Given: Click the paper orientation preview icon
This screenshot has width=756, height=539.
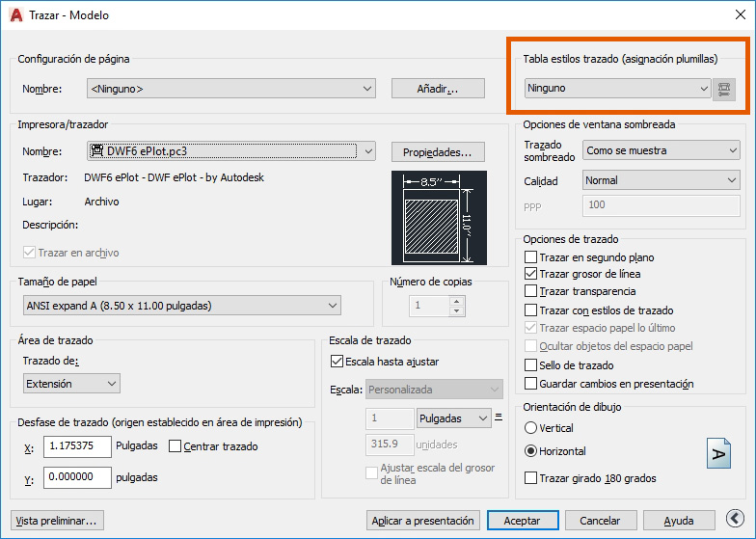Looking at the screenshot, I should coord(718,454).
